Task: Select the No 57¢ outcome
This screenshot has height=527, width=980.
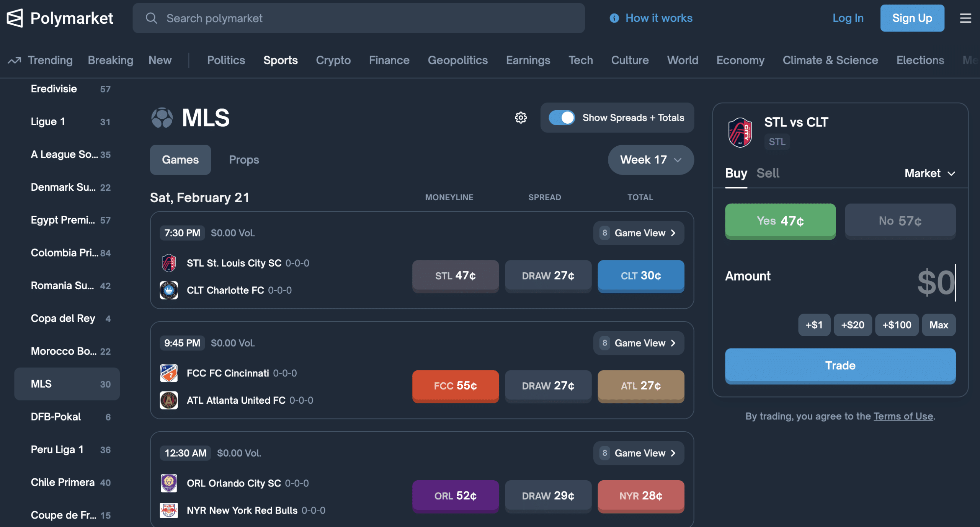Action: coord(900,221)
